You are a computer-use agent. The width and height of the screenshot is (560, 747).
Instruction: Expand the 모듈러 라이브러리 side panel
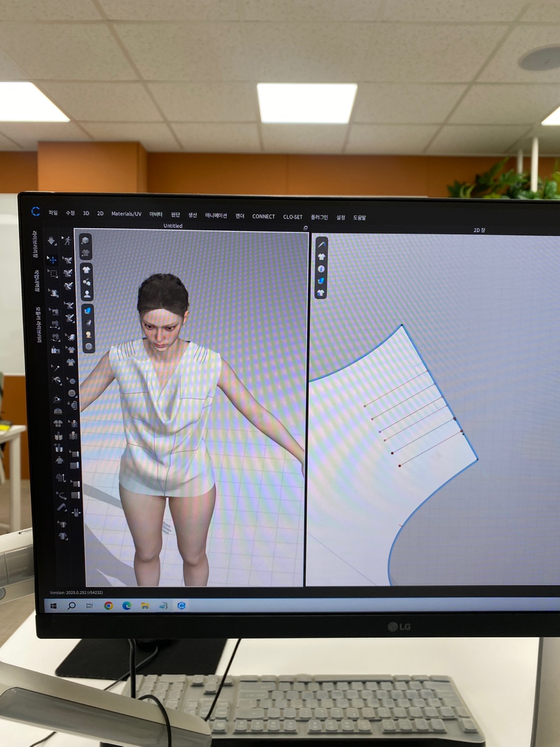pos(38,324)
